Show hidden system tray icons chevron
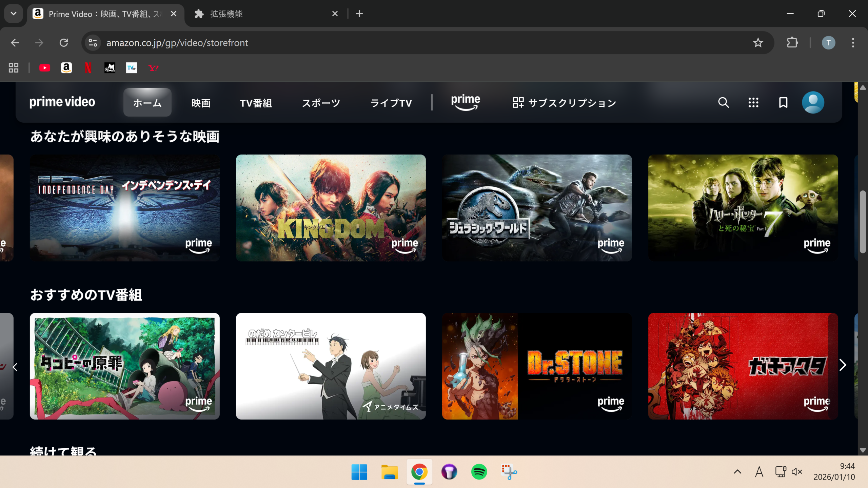This screenshot has height=488, width=868. 737,472
